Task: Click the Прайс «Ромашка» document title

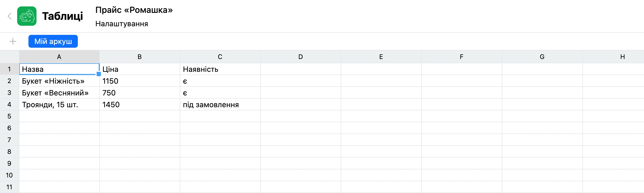Action: (x=134, y=10)
